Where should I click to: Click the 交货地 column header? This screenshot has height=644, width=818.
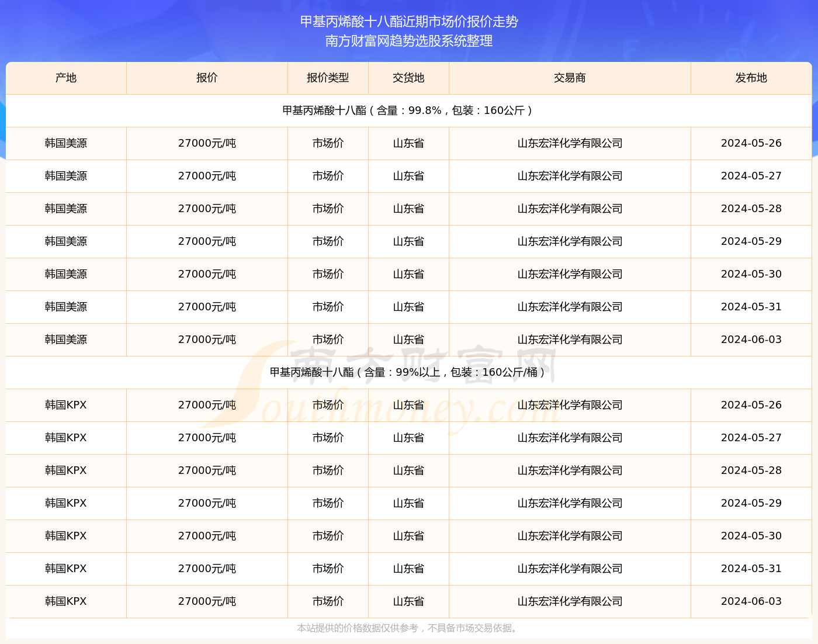pyautogui.click(x=408, y=78)
